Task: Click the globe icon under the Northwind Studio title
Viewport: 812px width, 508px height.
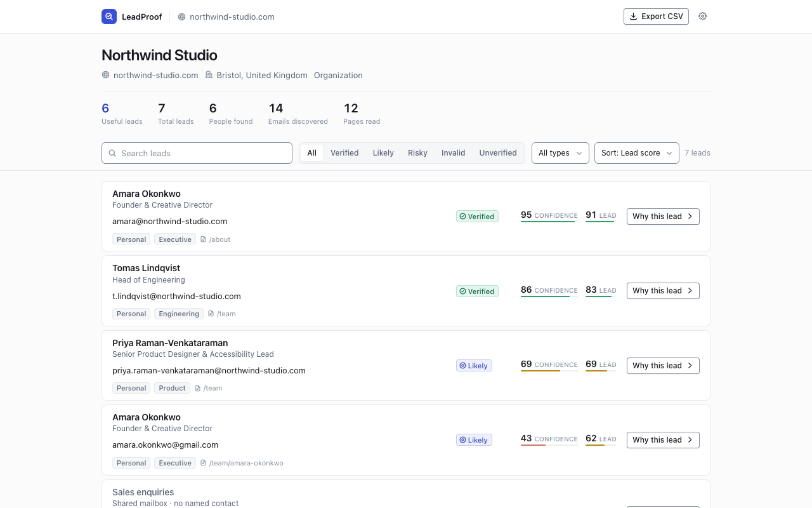Action: coord(105,75)
